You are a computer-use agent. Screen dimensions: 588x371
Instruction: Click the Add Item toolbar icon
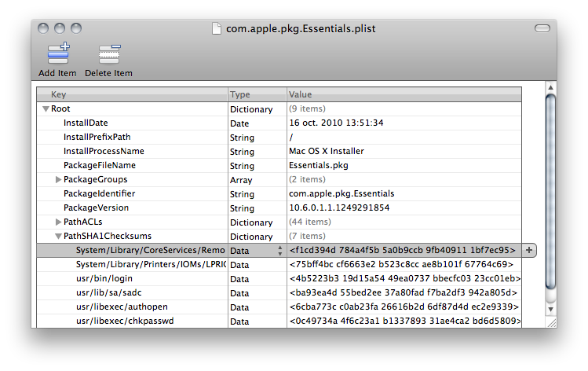[57, 54]
